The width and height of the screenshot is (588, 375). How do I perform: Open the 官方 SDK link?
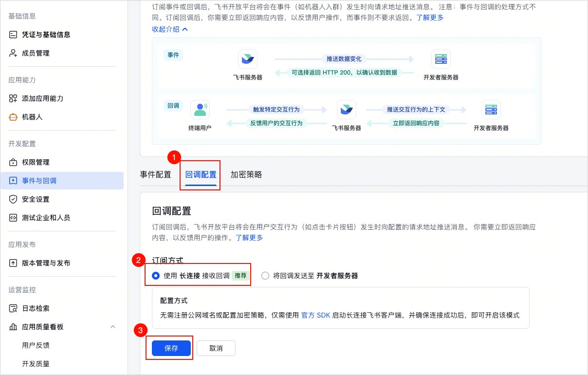click(315, 315)
